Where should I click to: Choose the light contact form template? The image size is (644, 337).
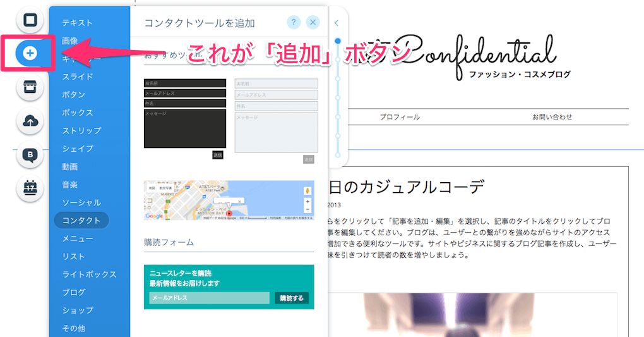(276, 121)
